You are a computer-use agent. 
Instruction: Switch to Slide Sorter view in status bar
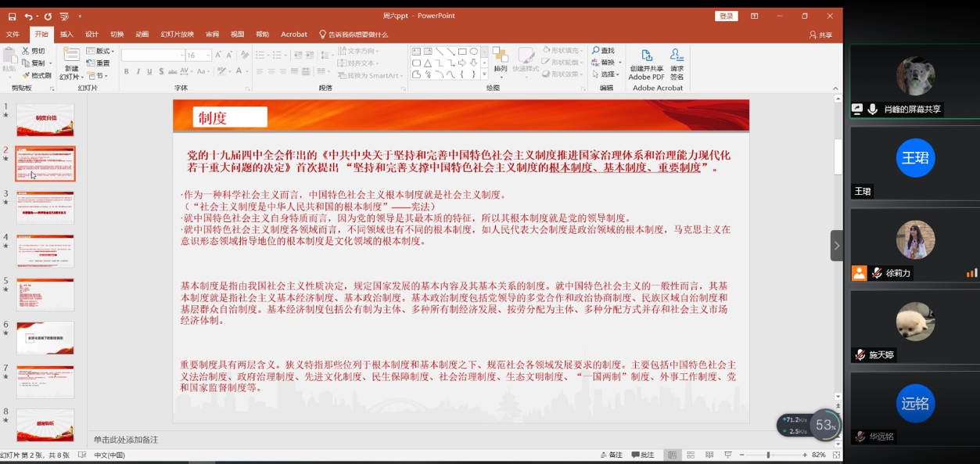[x=691, y=455]
